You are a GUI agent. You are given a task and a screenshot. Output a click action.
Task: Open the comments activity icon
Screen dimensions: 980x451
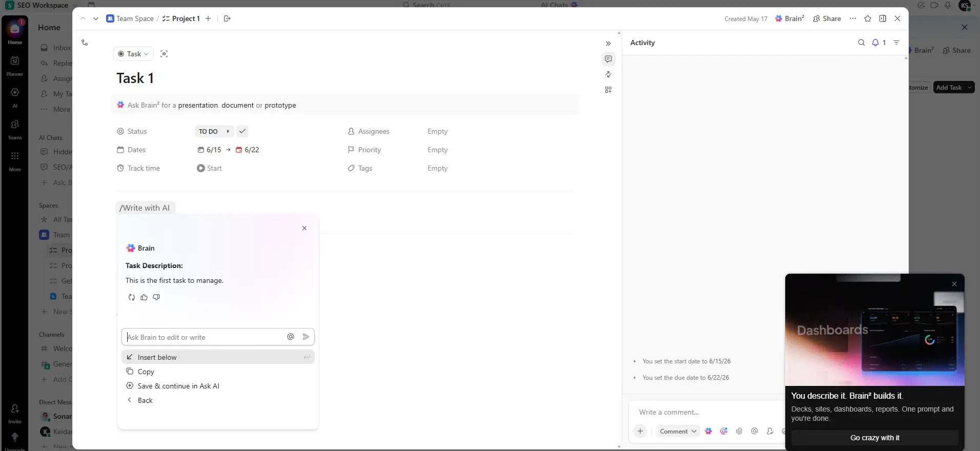click(608, 59)
